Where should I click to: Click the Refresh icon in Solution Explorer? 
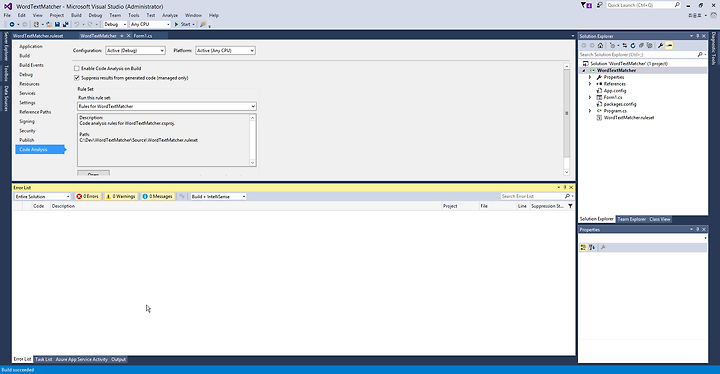pos(633,45)
